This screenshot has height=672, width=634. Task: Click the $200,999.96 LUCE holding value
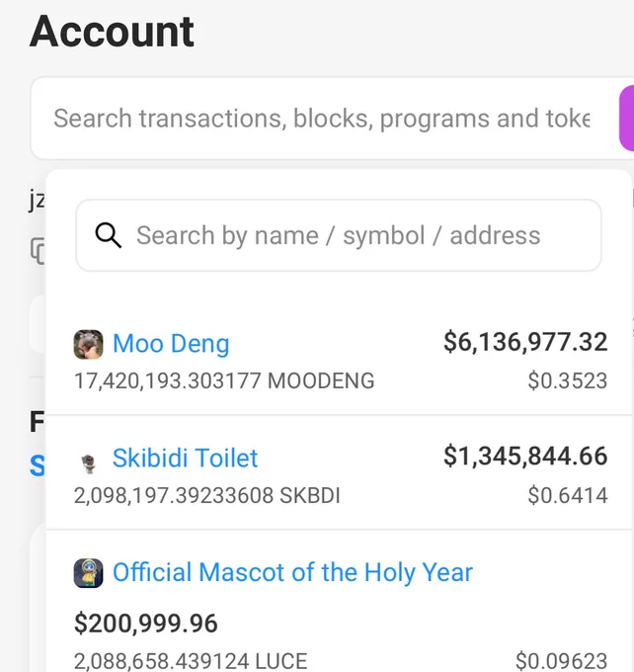tap(145, 624)
